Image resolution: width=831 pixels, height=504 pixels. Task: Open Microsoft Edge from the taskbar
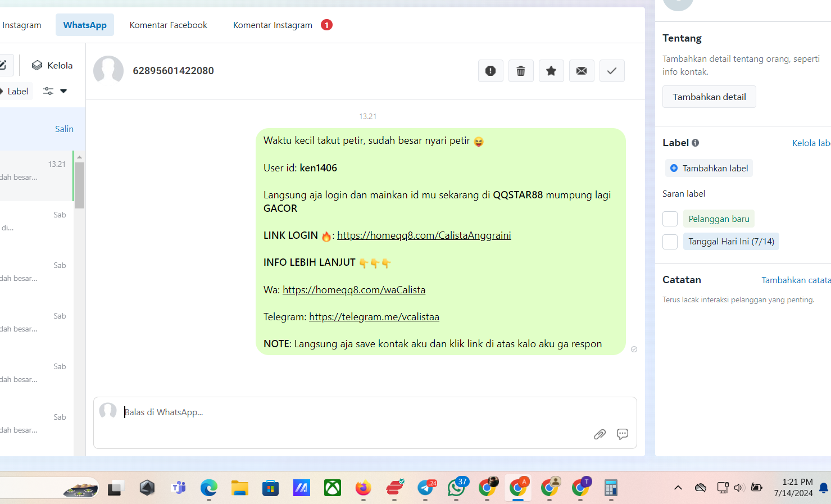click(209, 488)
